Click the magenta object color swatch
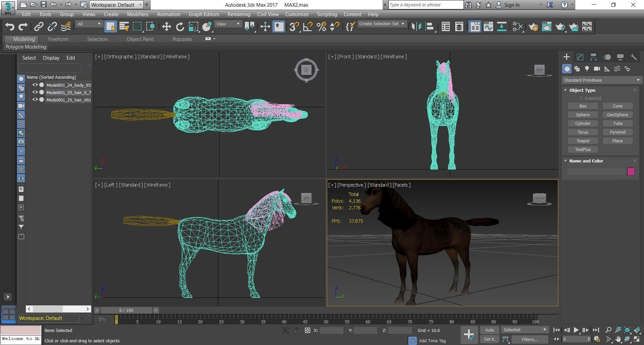644x345 pixels. [631, 171]
